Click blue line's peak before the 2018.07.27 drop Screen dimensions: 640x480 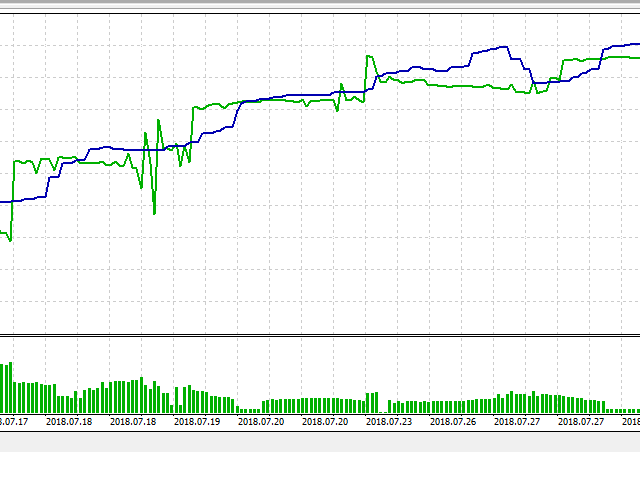[x=506, y=48]
